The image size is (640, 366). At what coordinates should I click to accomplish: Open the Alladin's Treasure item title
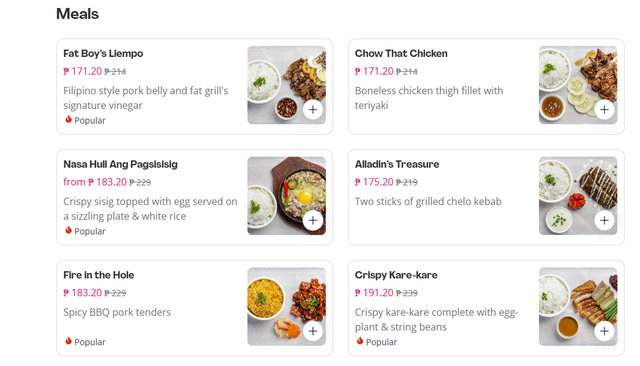point(397,164)
